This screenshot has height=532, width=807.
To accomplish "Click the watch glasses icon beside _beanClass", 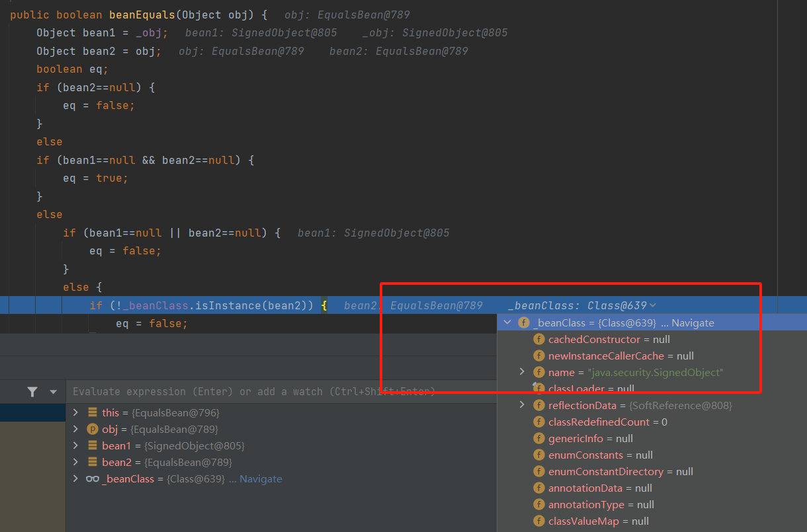I will [x=93, y=479].
